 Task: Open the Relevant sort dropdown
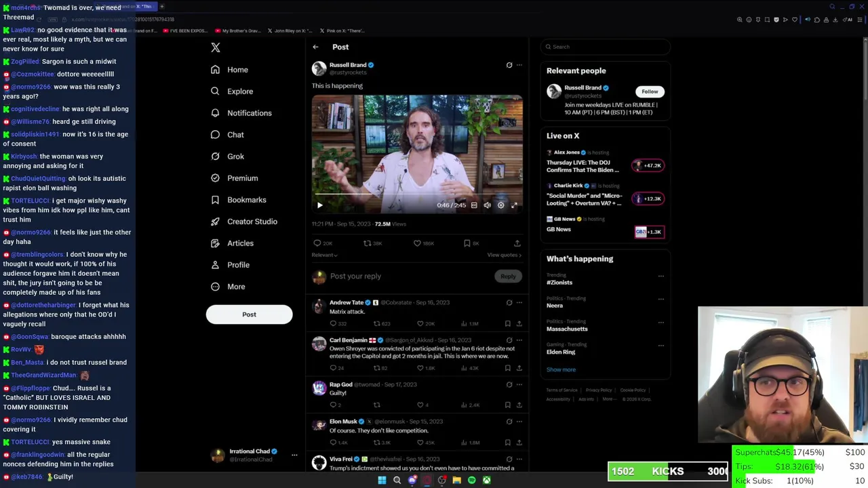coord(324,255)
